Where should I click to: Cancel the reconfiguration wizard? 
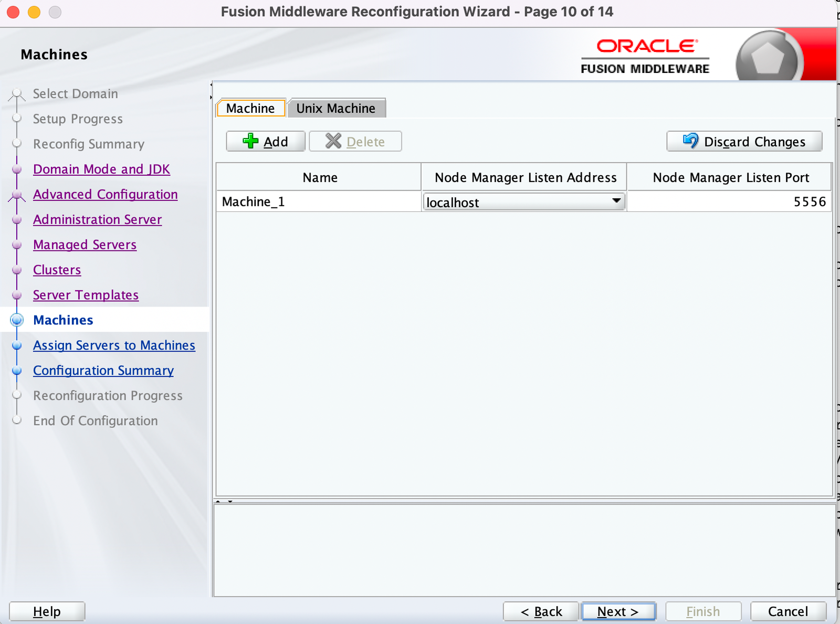click(787, 611)
